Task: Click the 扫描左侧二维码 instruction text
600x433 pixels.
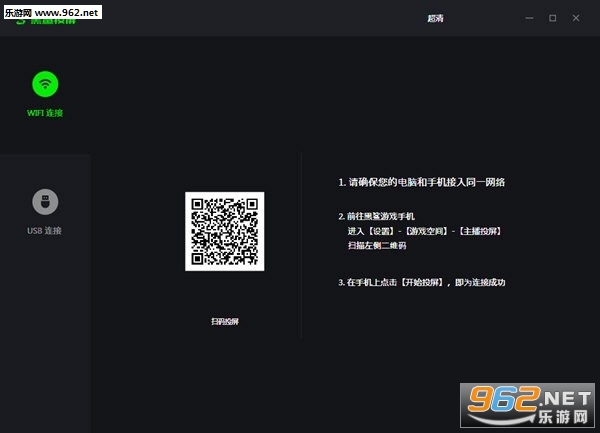Action: (x=377, y=246)
